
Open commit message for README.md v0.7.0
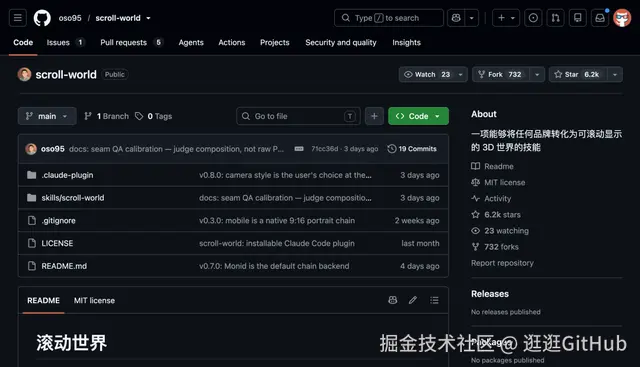click(x=274, y=266)
